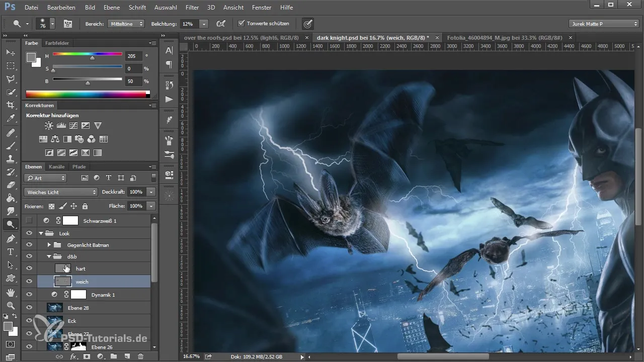Open the Belichtung value dropdown arrow
Image resolution: width=644 pixels, height=362 pixels.
click(204, 24)
